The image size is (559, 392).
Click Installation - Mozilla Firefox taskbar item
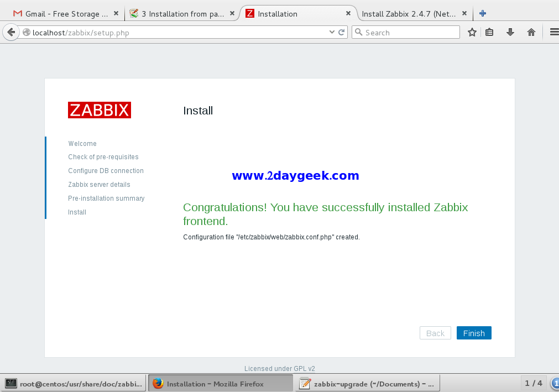click(x=220, y=384)
